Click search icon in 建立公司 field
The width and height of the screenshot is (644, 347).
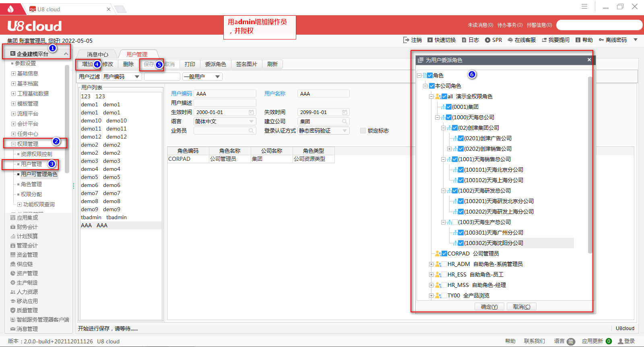pyautogui.click(x=345, y=121)
